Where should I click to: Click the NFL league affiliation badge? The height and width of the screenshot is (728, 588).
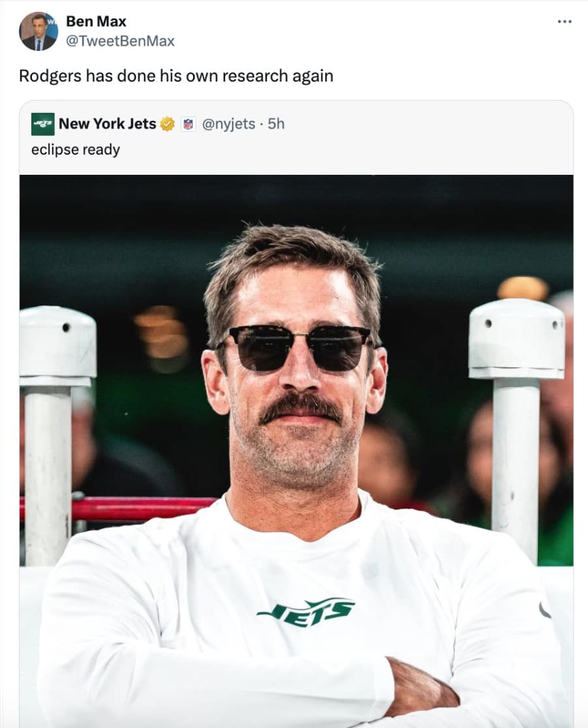click(188, 123)
